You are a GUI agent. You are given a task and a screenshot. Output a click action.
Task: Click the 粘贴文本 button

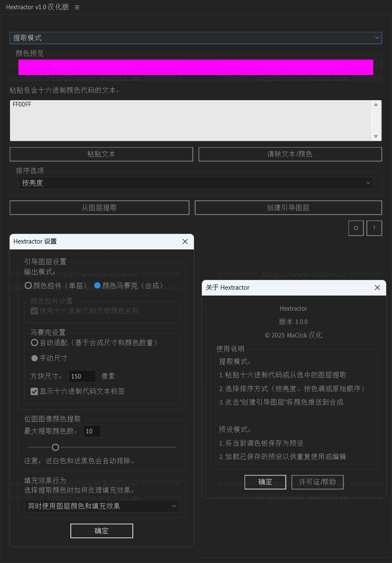[x=101, y=154]
